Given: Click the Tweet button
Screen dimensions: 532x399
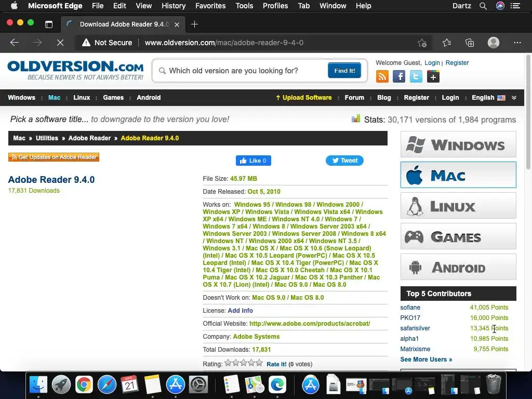Looking at the screenshot, I should click(344, 161).
